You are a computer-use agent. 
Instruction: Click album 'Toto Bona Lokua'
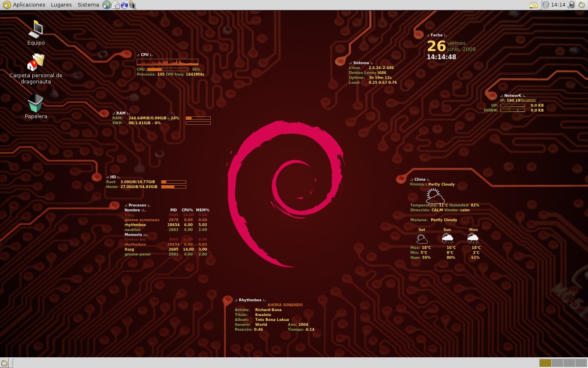click(272, 320)
